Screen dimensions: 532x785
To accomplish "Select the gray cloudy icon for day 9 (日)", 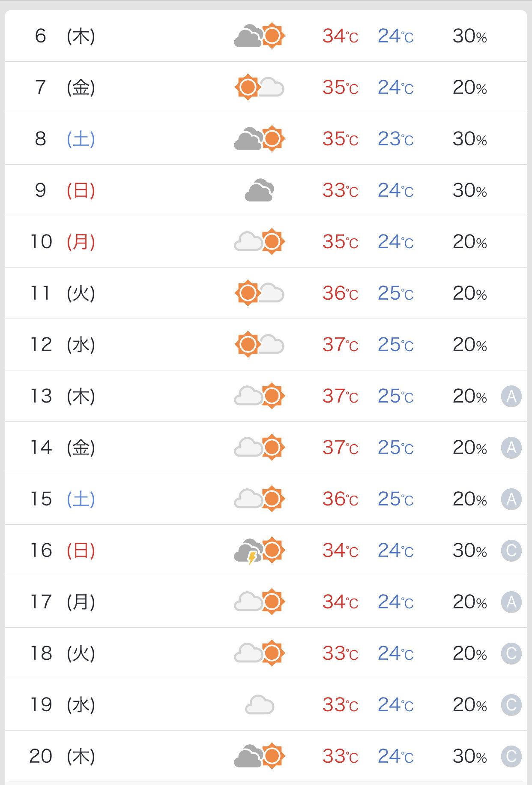I will pos(260,190).
